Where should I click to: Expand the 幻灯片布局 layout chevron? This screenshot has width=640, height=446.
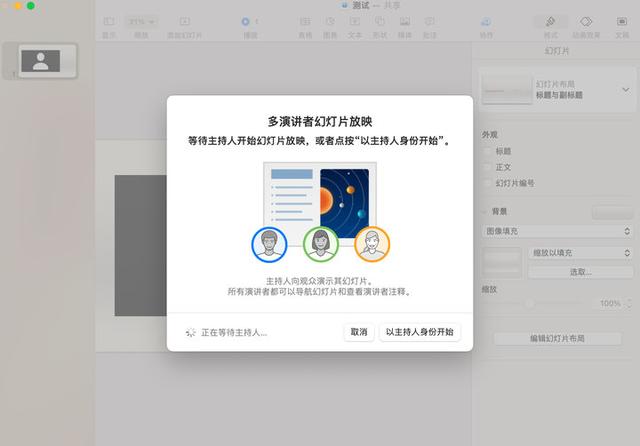(x=625, y=89)
